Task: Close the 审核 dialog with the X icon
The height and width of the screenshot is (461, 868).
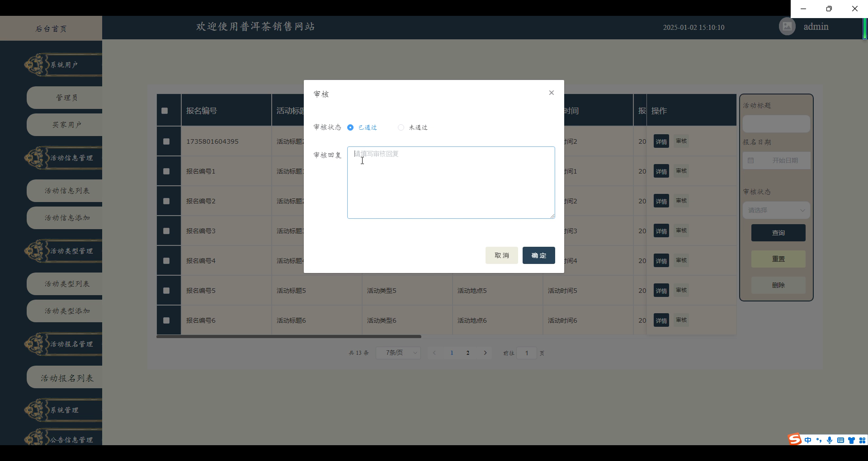Action: [551, 93]
